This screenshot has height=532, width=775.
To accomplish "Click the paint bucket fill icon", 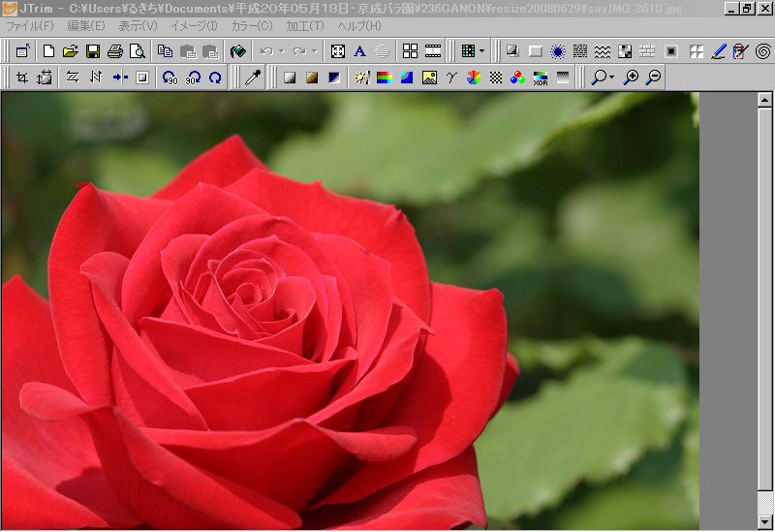I will click(238, 51).
